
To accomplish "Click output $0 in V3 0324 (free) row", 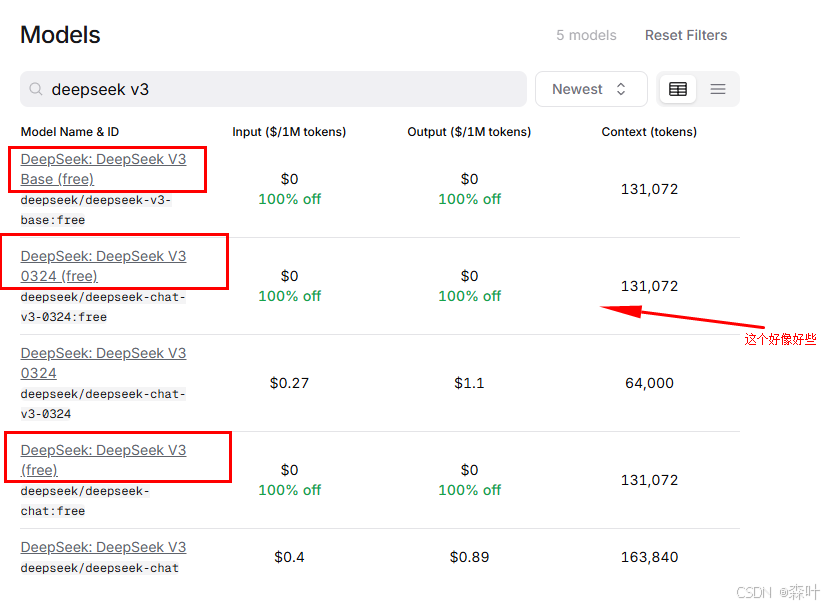I will point(469,276).
